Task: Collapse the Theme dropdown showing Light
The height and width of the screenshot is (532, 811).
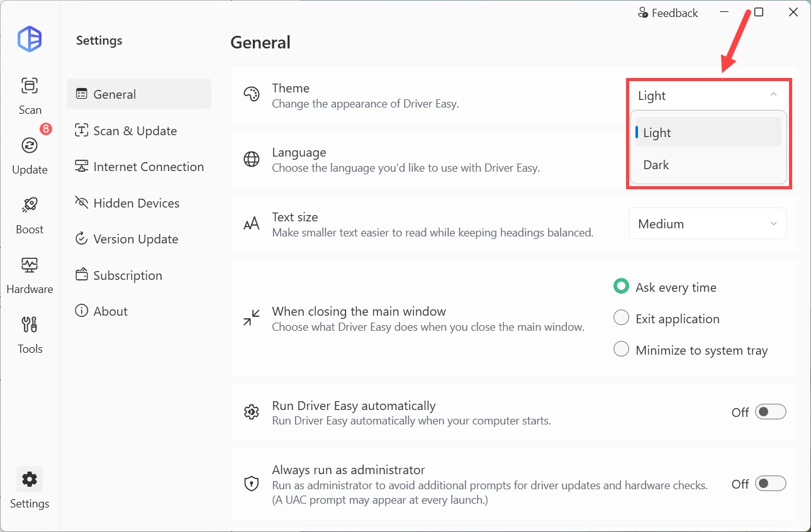Action: (708, 96)
